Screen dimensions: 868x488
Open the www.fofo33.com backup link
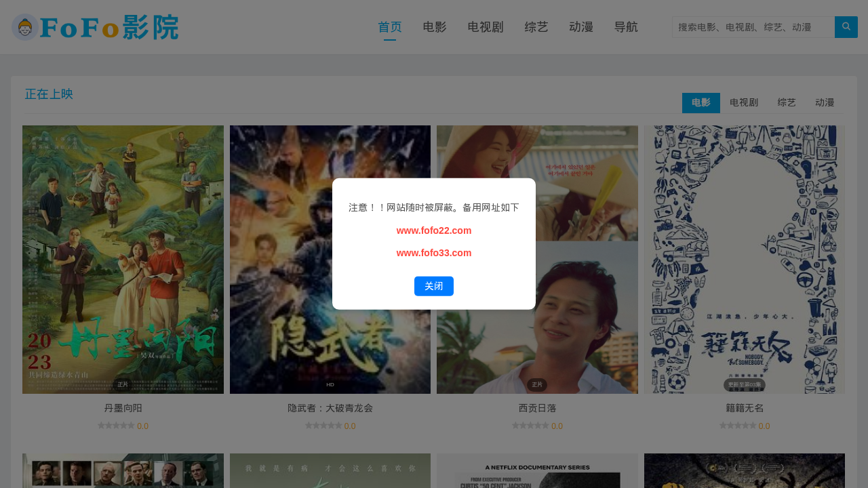(x=434, y=253)
